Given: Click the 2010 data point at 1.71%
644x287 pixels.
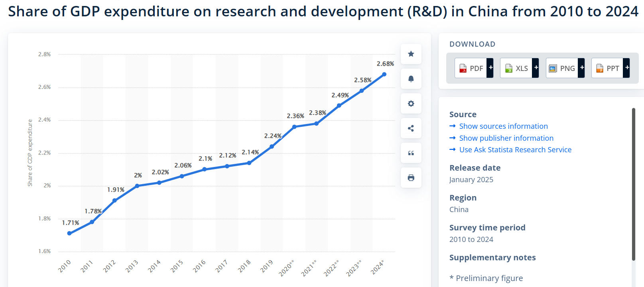Looking at the screenshot, I should [69, 233].
